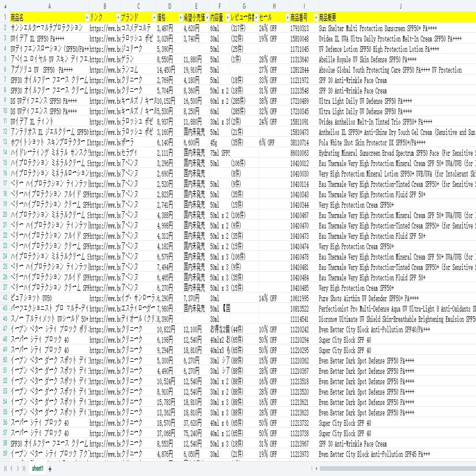Screen dimensions: 476x476
Task: Go to previous sheet navigation arrow
Action: coord(12,468)
